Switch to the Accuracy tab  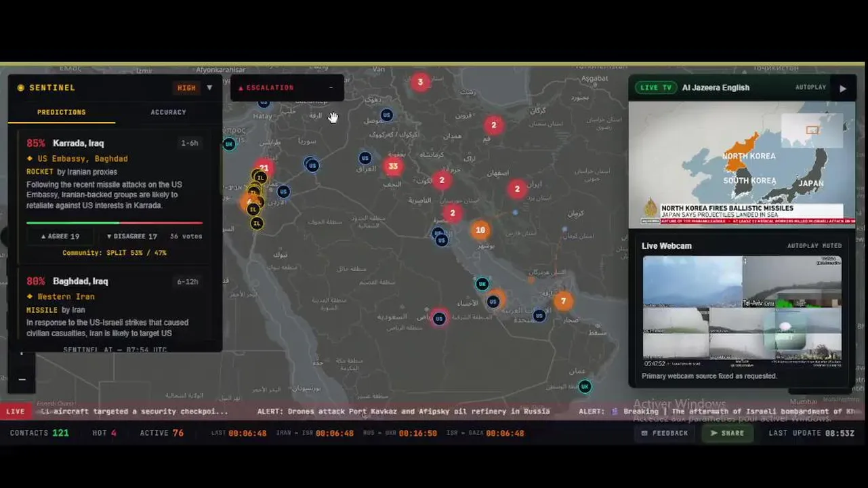tap(169, 113)
